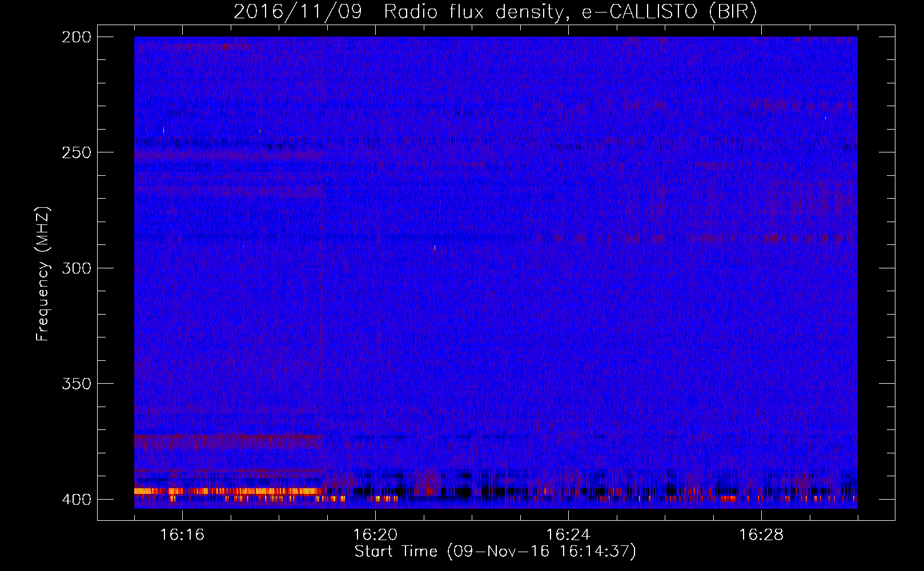Image resolution: width=924 pixels, height=571 pixels.
Task: Click the 200 frequency tick label
Action: click(77, 37)
